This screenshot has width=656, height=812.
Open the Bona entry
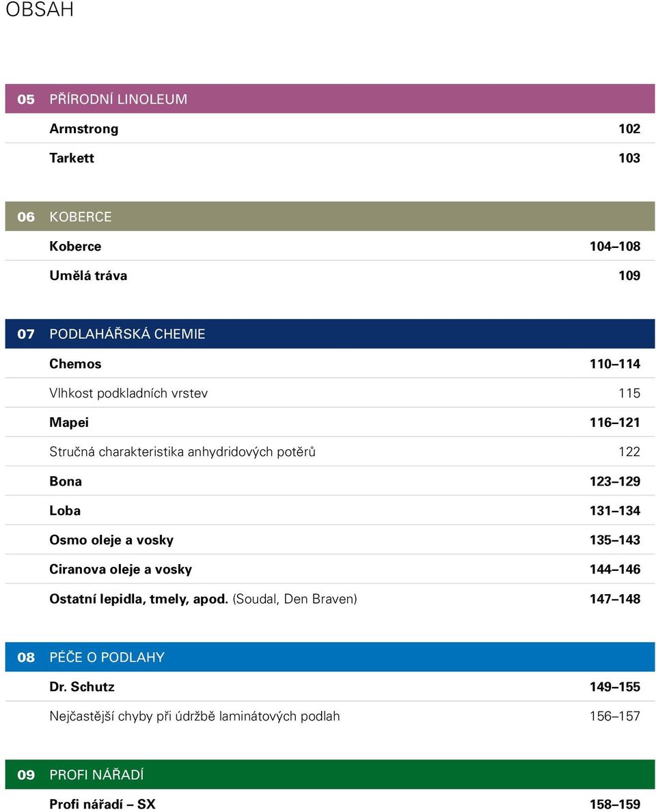pos(330,481)
